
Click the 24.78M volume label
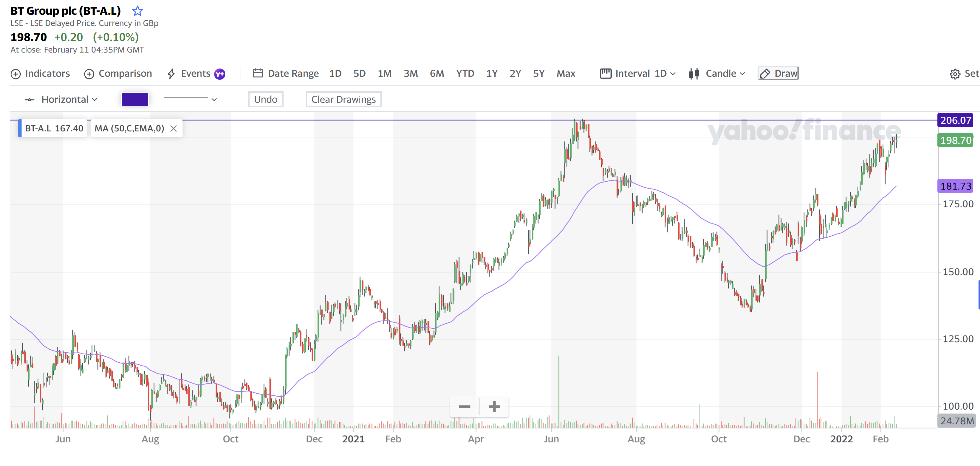click(956, 421)
